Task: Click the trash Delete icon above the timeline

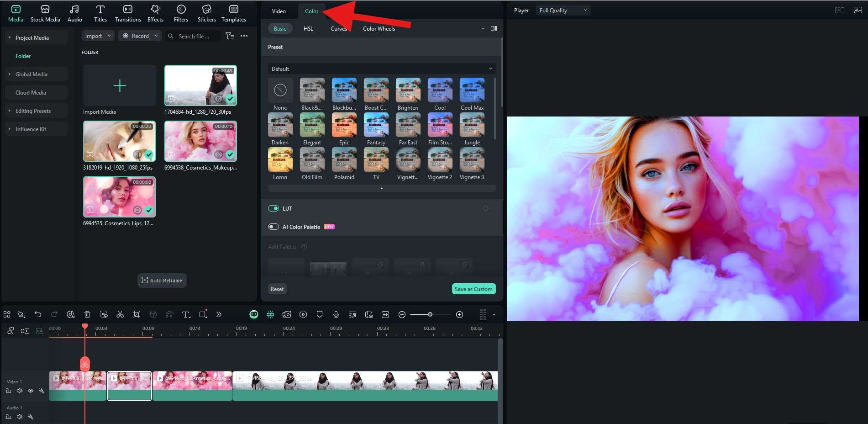Action: point(87,314)
